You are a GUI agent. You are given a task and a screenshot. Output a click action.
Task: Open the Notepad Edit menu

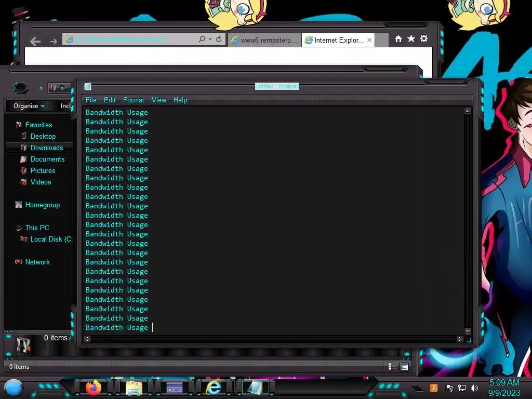(110, 100)
